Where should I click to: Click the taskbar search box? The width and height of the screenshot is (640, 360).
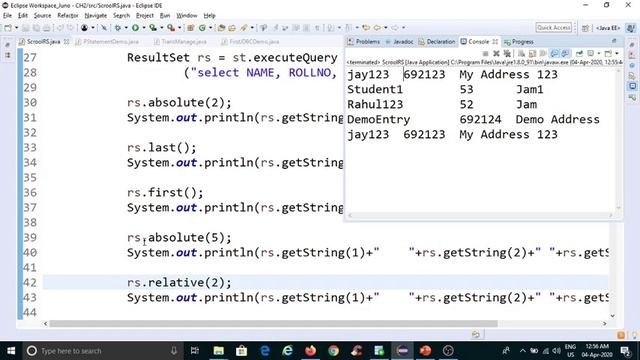pos(102,351)
